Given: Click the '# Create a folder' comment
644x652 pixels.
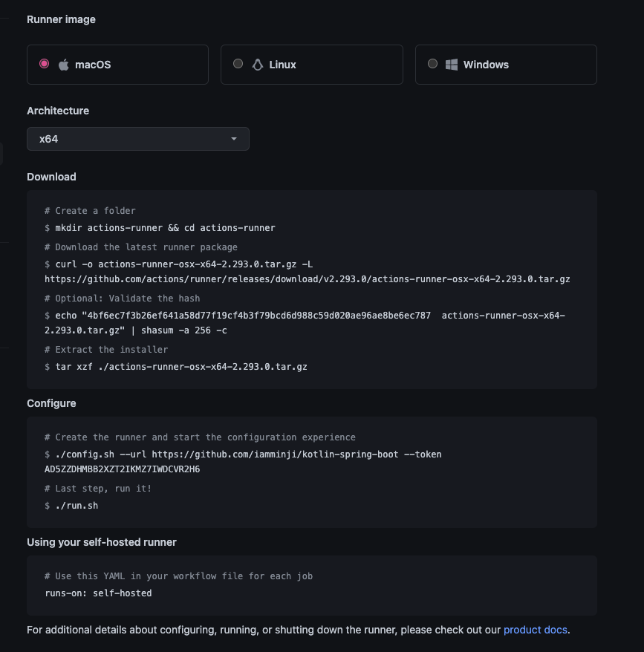Looking at the screenshot, I should click(x=90, y=211).
